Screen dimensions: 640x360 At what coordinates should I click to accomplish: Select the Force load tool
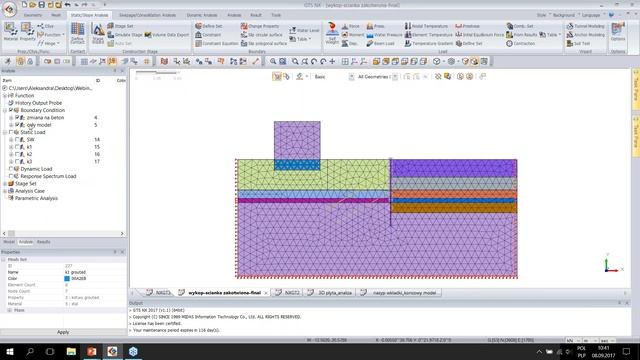pyautogui.click(x=351, y=26)
